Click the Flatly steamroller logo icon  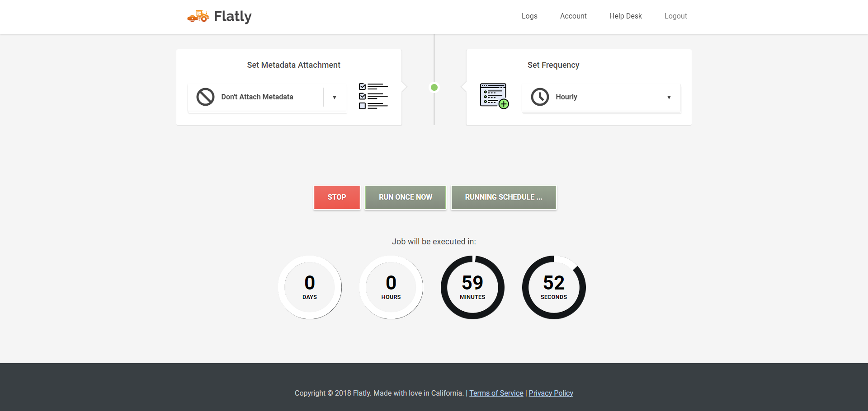point(198,16)
